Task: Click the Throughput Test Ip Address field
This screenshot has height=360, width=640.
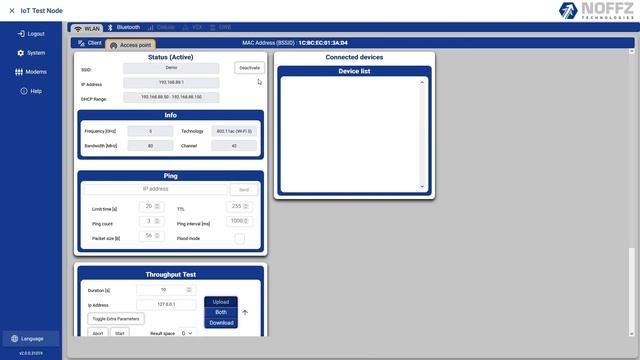Action: click(x=166, y=304)
